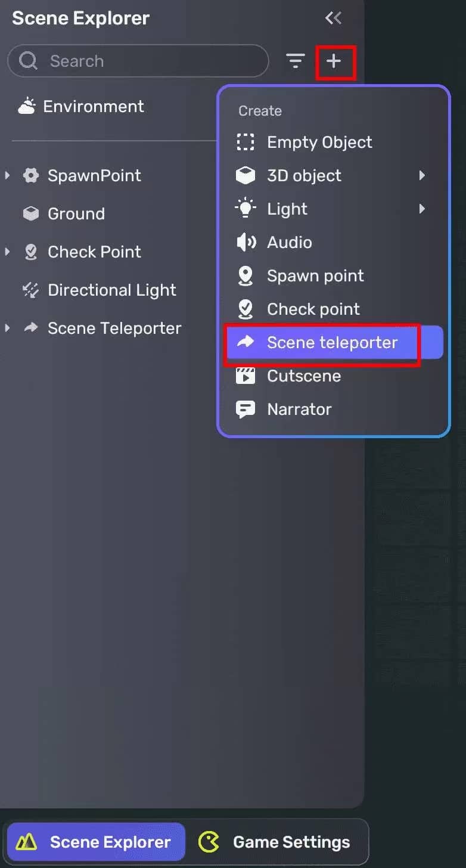
Task: Click the SpawnPoint gear icon
Action: click(x=30, y=175)
